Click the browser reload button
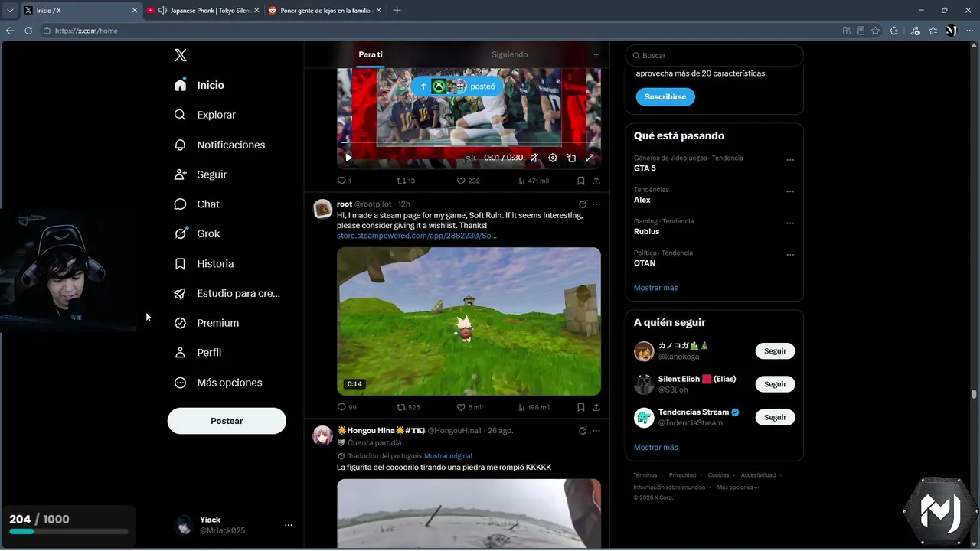Image resolution: width=980 pixels, height=551 pixels. tap(28, 31)
